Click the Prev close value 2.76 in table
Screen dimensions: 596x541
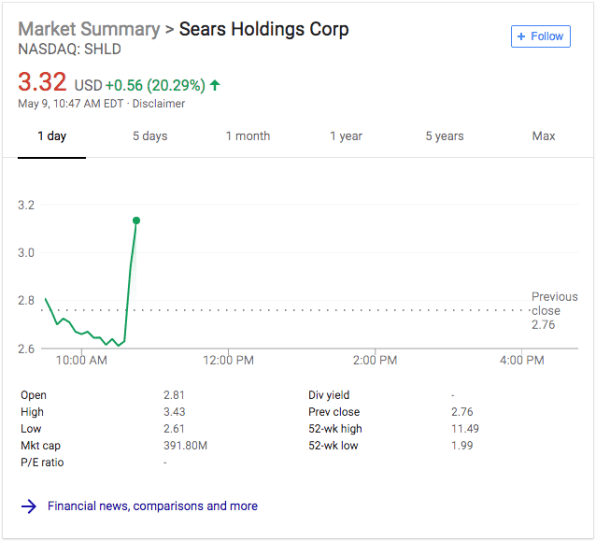coord(462,412)
